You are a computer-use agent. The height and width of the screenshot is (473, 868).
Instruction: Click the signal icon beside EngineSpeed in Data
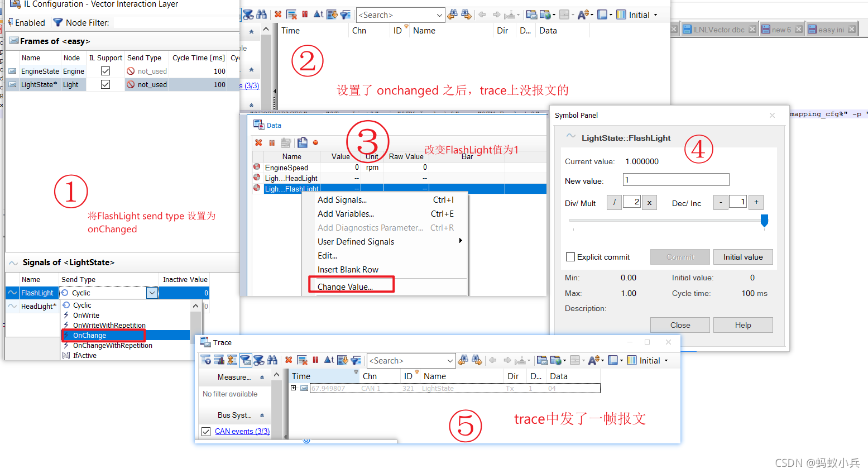pos(257,166)
